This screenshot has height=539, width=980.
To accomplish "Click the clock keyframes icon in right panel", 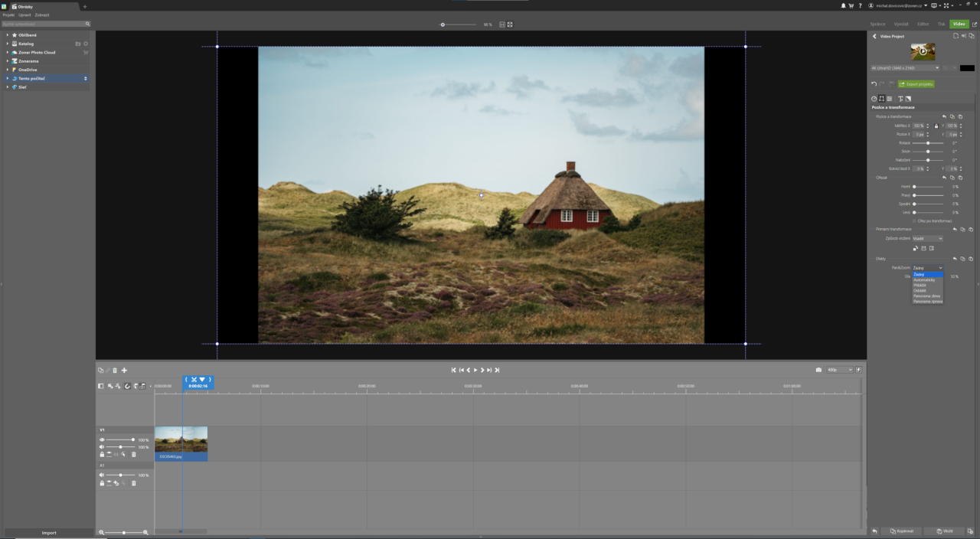I will pos(874,98).
